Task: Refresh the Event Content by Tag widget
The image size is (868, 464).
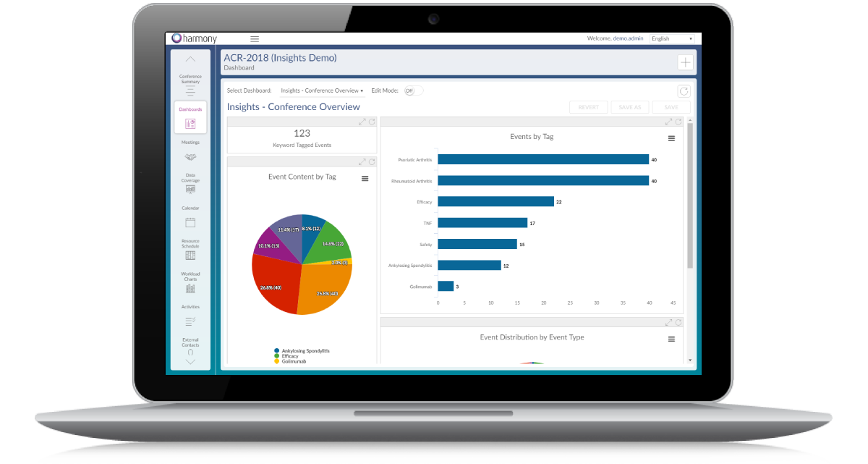Action: pyautogui.click(x=371, y=162)
